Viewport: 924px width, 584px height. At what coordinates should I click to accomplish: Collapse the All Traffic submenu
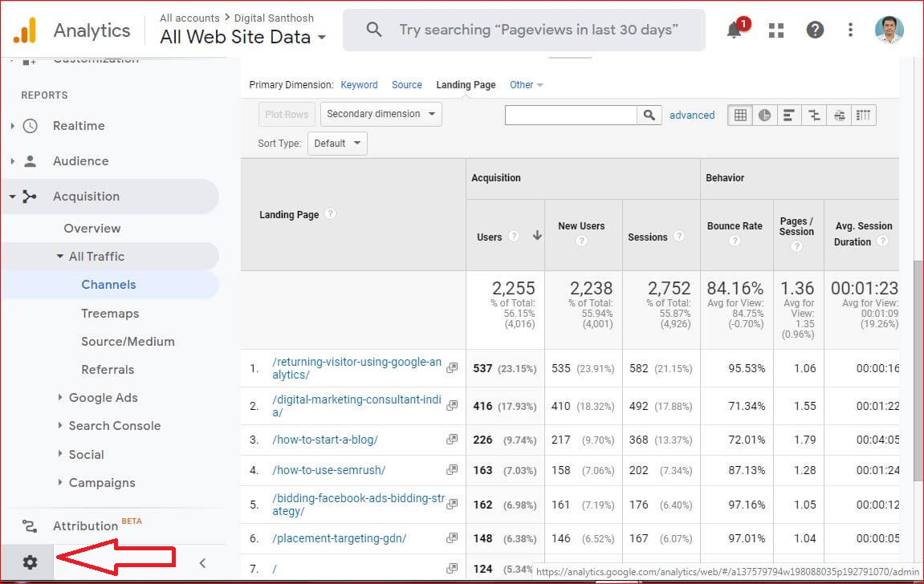[x=60, y=256]
